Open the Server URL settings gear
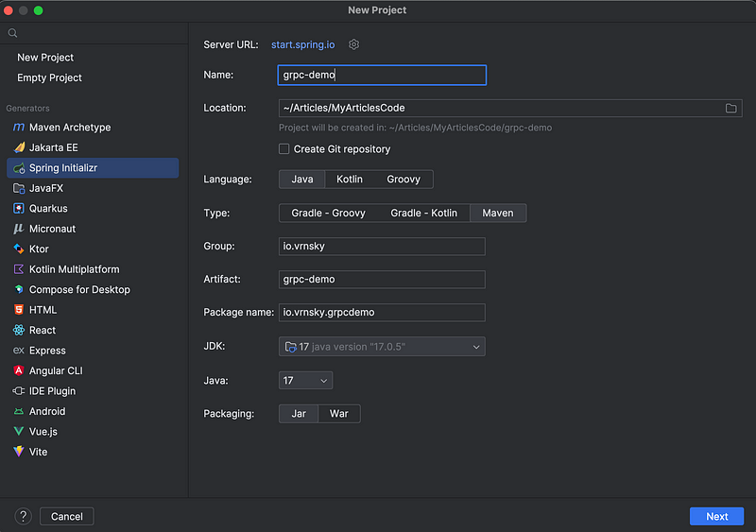Viewport: 756px width, 532px height. [x=354, y=44]
